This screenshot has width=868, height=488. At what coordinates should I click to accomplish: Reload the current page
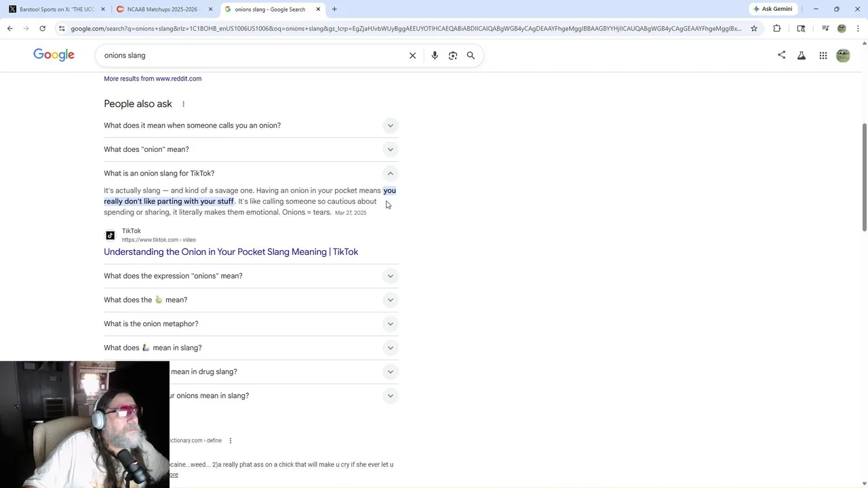(x=42, y=28)
